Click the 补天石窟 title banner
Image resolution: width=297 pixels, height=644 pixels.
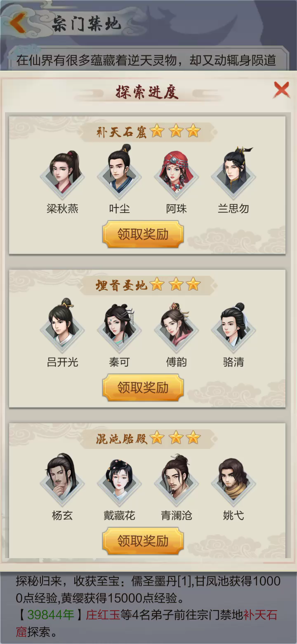tap(147, 132)
